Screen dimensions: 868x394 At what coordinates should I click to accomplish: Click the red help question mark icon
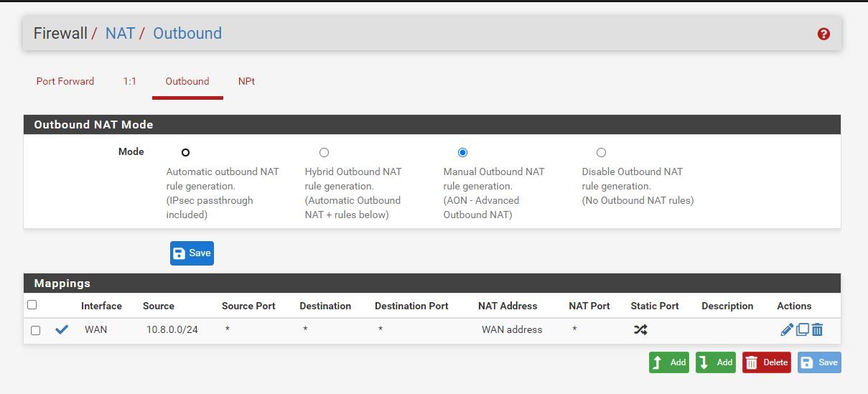pyautogui.click(x=823, y=34)
